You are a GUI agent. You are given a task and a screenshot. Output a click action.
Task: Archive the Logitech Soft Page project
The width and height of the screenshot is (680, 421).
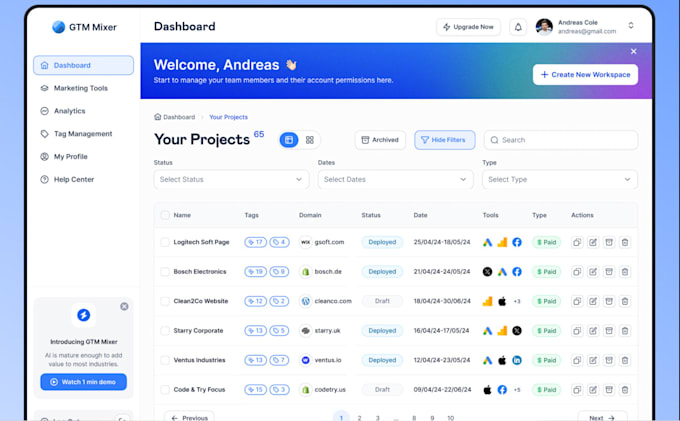coord(609,242)
